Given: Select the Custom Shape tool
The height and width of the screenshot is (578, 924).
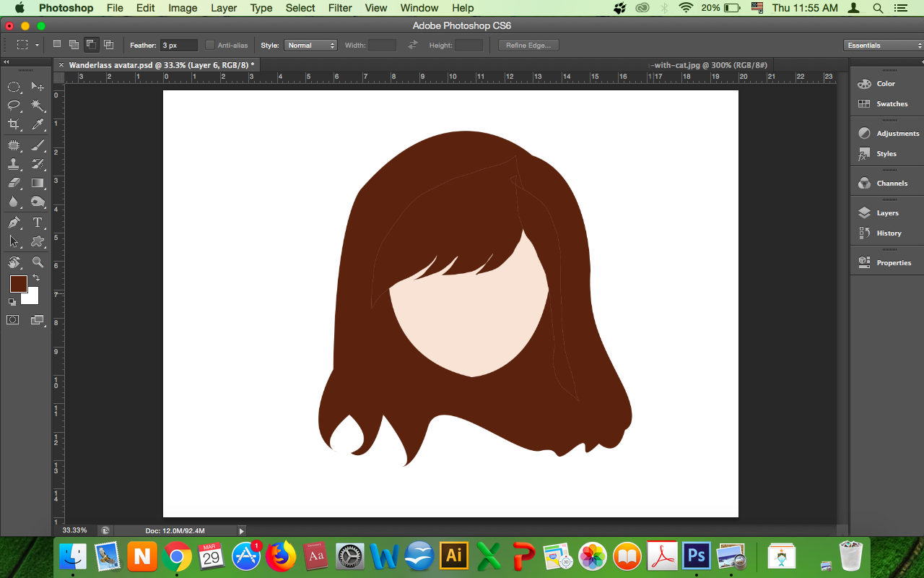Looking at the screenshot, I should click(x=38, y=241).
